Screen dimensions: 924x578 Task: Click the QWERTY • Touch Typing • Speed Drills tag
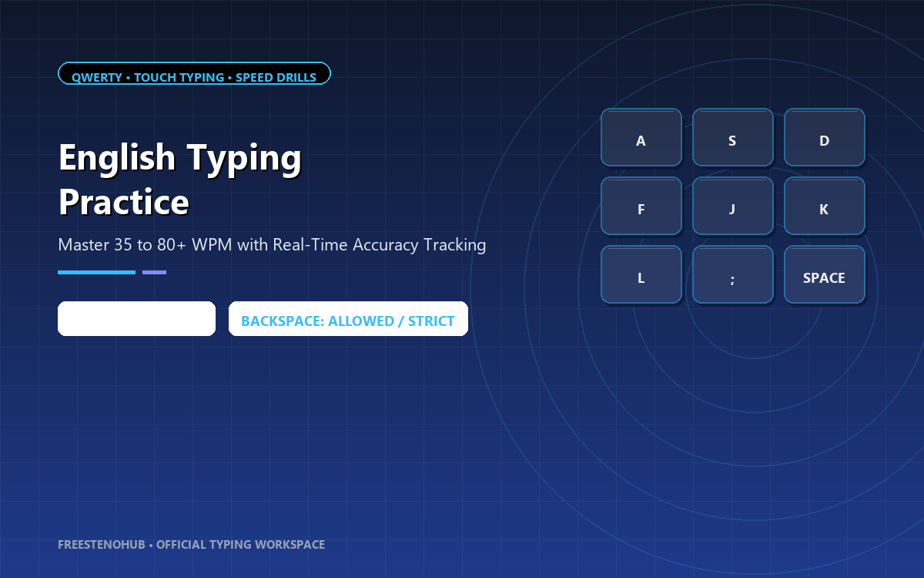[194, 74]
